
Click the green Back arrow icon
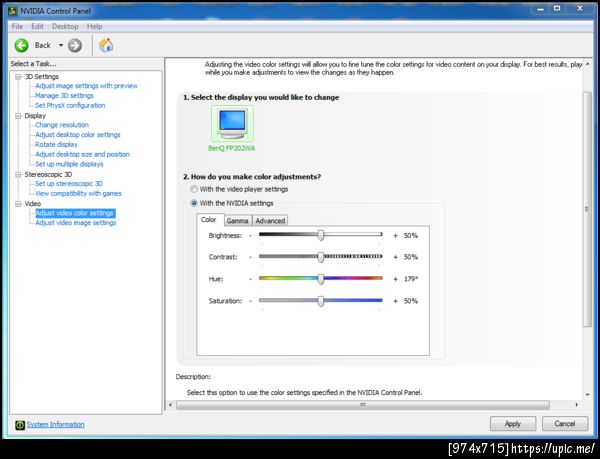pyautogui.click(x=21, y=46)
